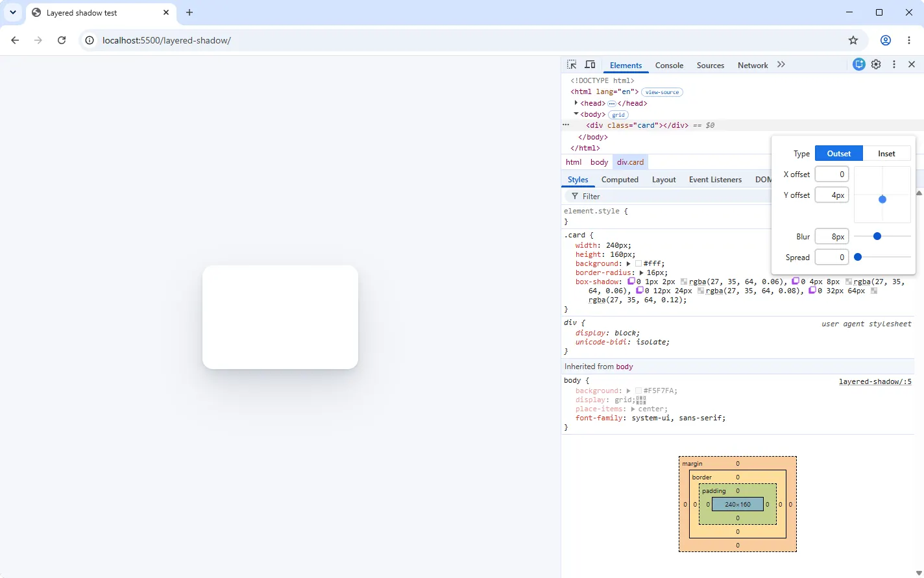
Task: Open the DevTools settings gear
Action: click(876, 64)
